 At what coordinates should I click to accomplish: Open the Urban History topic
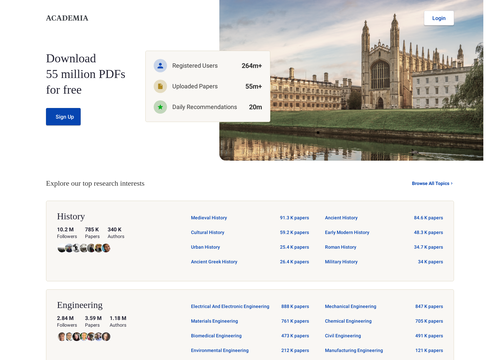(205, 247)
